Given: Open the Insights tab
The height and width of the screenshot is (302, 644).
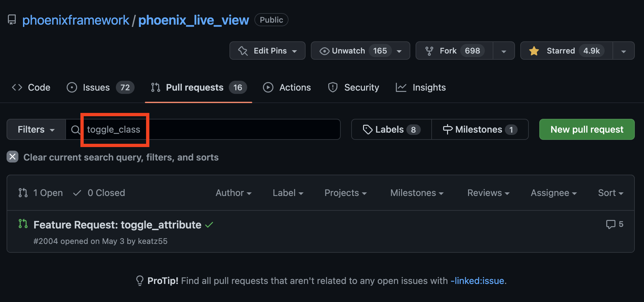Looking at the screenshot, I should tap(421, 87).
